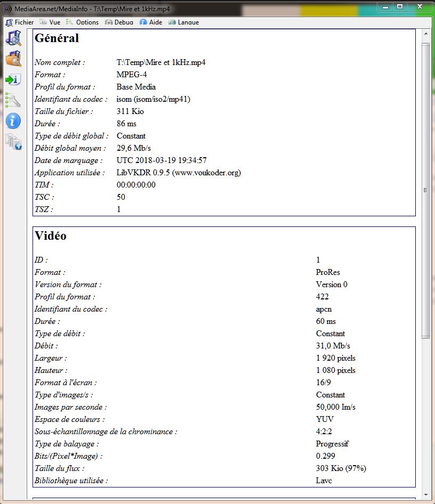
Task: Click the '60 ms' video duration
Action: [326, 321]
